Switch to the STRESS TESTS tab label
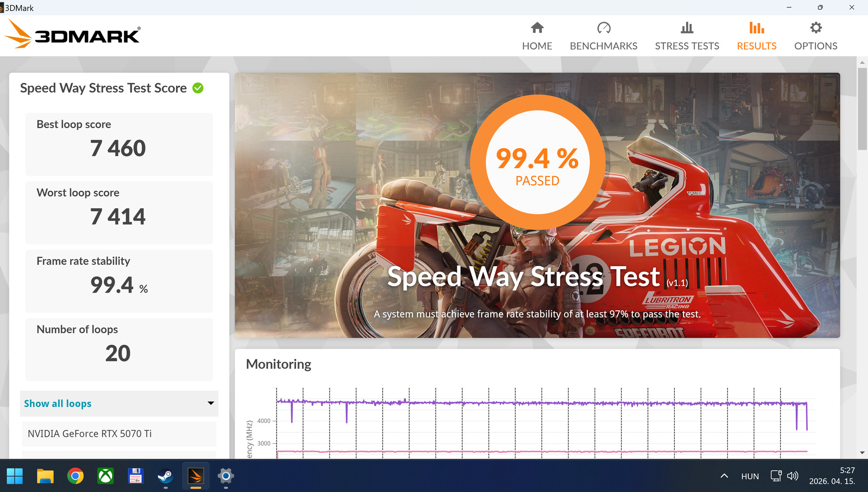 tap(687, 46)
